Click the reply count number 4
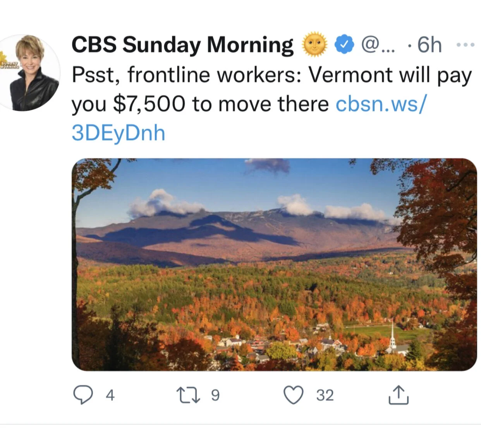This screenshot has height=448, width=481. tap(110, 395)
